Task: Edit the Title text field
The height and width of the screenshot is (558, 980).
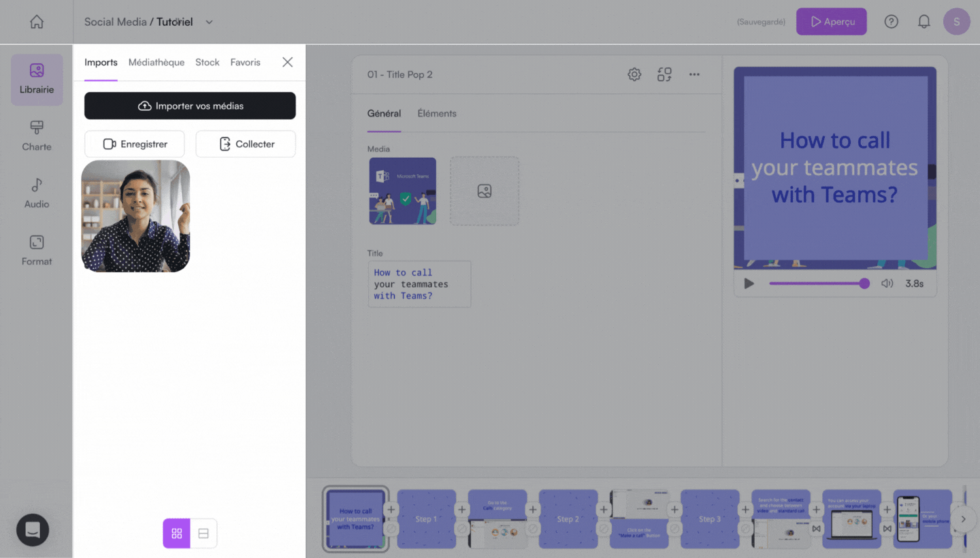Action: [419, 284]
